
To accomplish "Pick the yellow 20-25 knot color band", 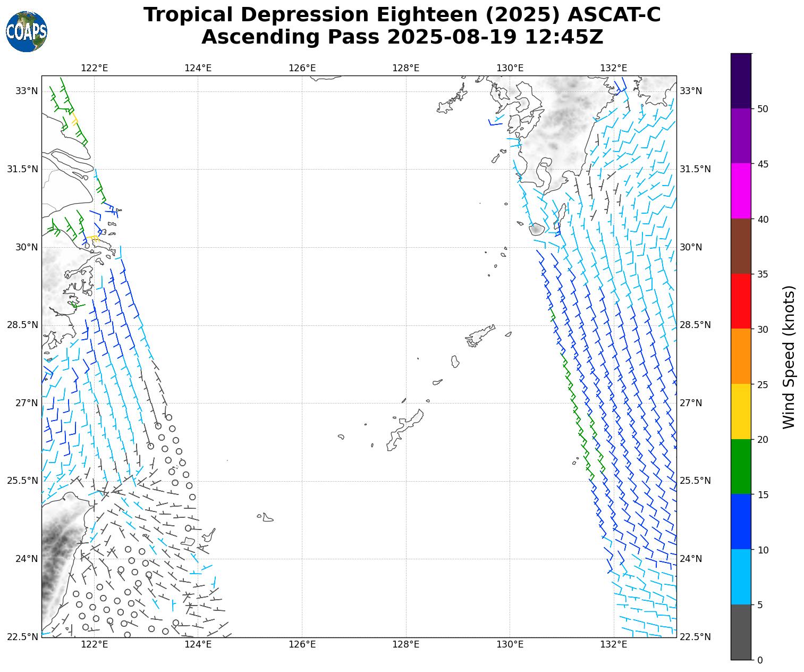I will click(741, 411).
